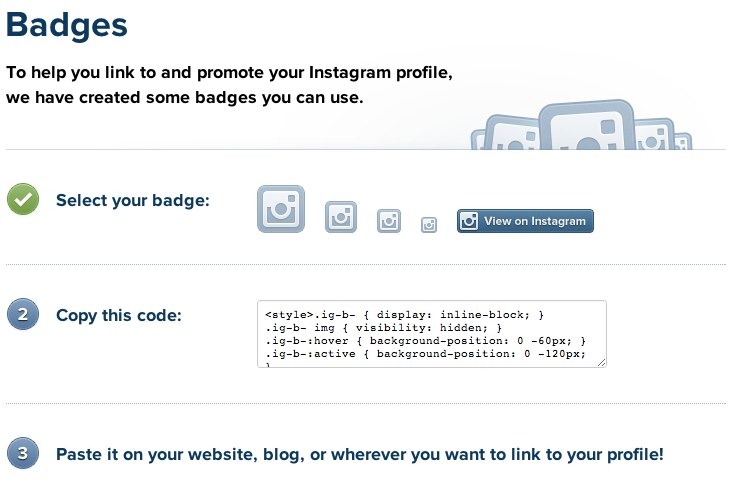
Task: Select the largest Instagram camera badge
Action: [281, 209]
